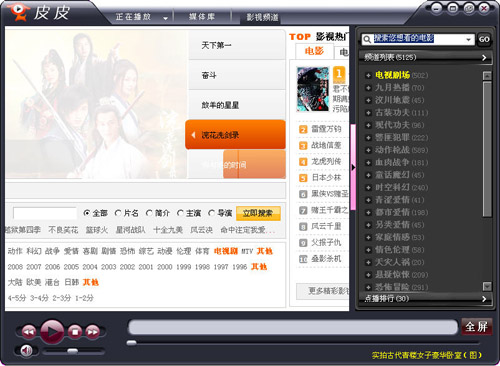Open the top-ranked movie poster thumbnail

click(313, 89)
